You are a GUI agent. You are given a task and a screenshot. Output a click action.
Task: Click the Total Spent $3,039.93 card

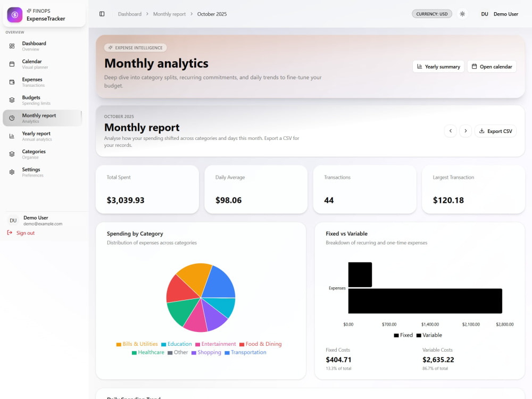147,189
